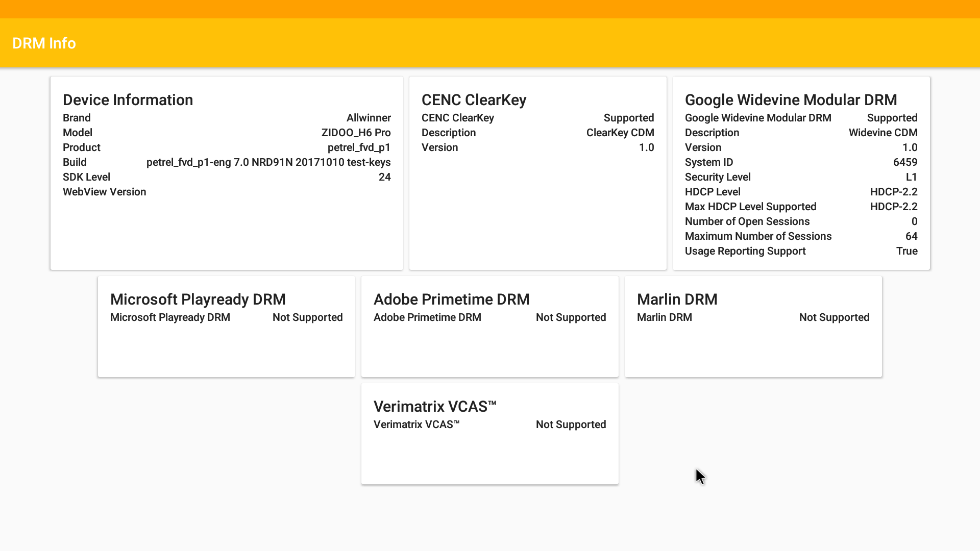This screenshot has height=551, width=980.
Task: Select the Build string ending in test-keys
Action: tap(268, 162)
